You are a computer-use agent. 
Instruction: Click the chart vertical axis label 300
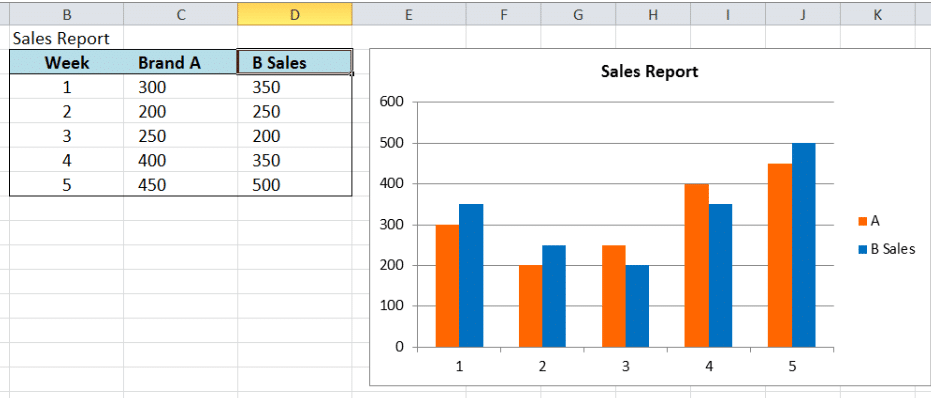391,225
